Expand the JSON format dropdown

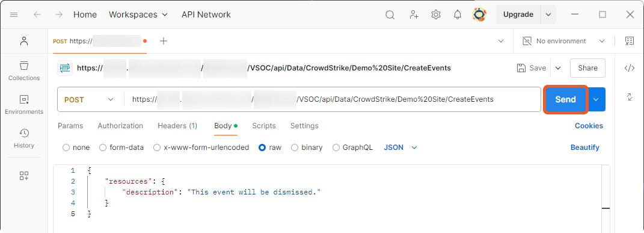(400, 148)
